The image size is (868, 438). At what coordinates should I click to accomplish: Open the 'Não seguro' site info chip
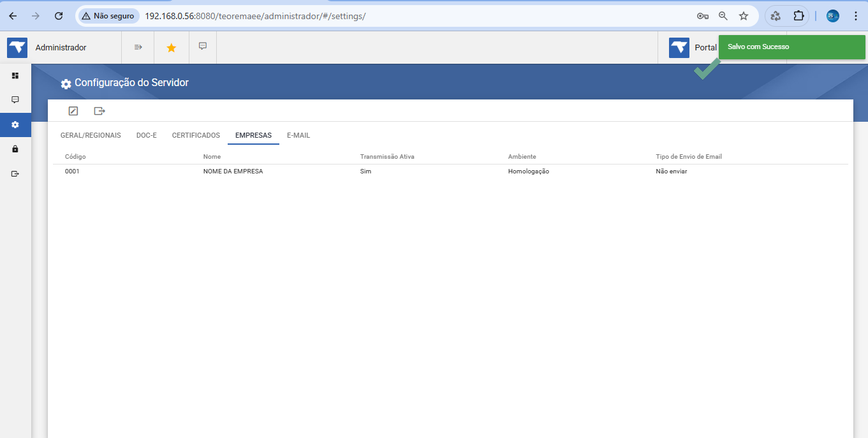coord(108,16)
